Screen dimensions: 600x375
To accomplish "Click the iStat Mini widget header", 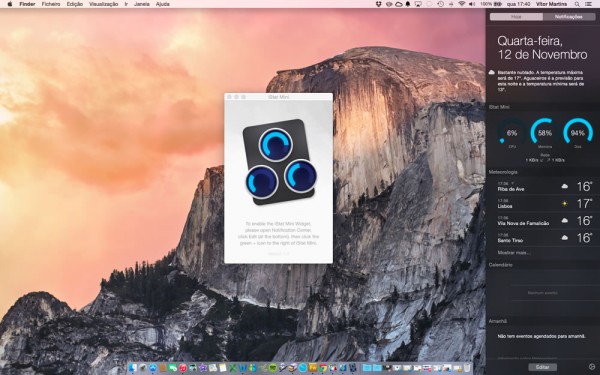I will tap(499, 107).
